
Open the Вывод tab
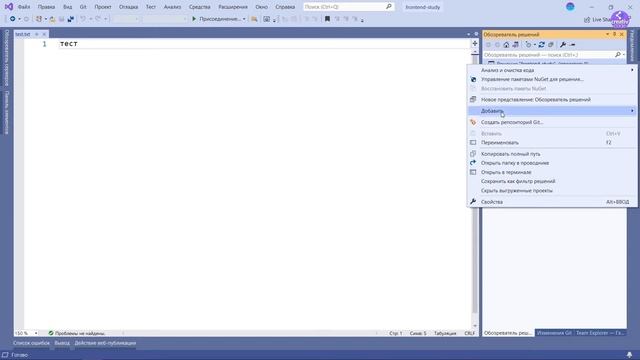click(62, 343)
